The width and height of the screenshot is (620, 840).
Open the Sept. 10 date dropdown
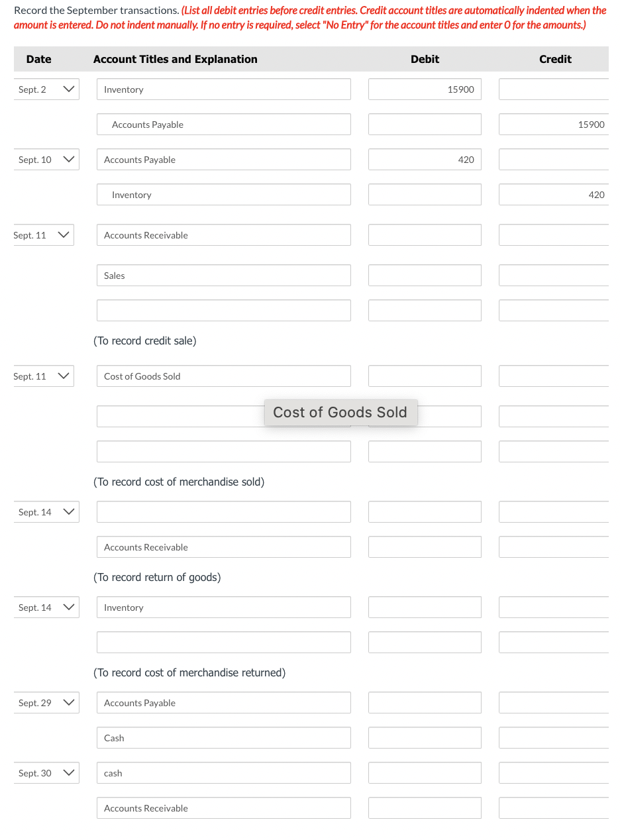[46, 160]
